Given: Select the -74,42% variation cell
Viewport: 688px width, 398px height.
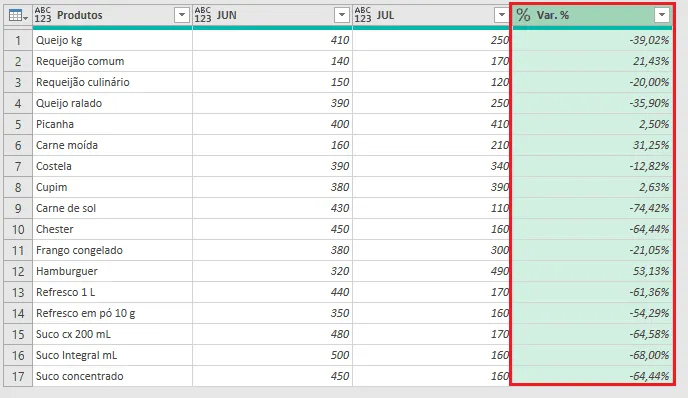Looking at the screenshot, I should coord(592,208).
